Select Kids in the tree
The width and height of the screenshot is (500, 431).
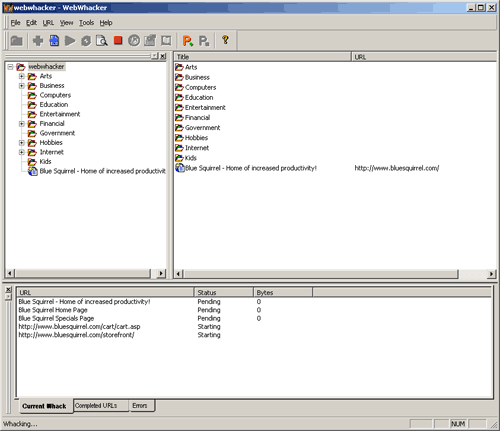point(45,162)
